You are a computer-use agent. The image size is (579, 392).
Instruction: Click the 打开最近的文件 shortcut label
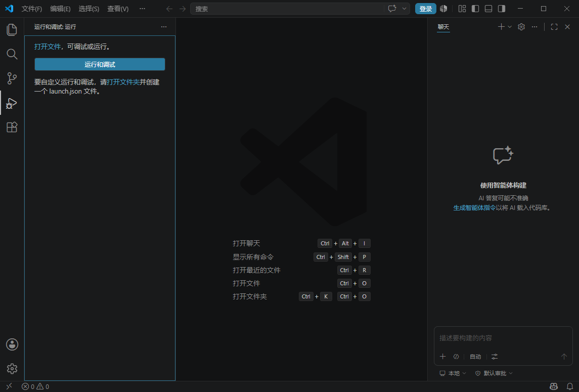coord(257,270)
